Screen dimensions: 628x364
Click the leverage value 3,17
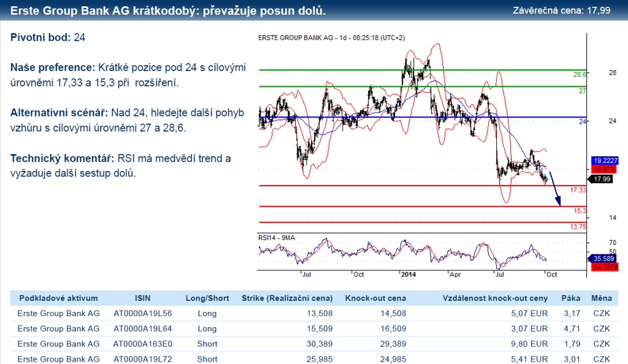572,314
